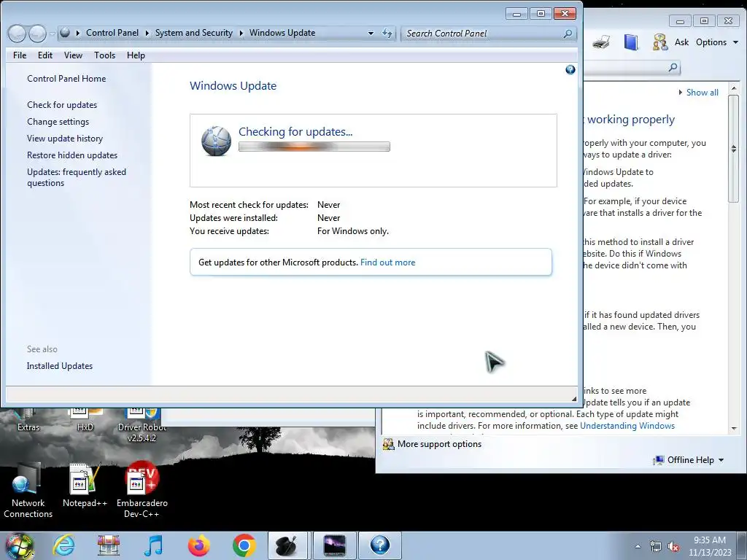Click the monitor icon taskbar button
747x560 pixels.
[334, 545]
